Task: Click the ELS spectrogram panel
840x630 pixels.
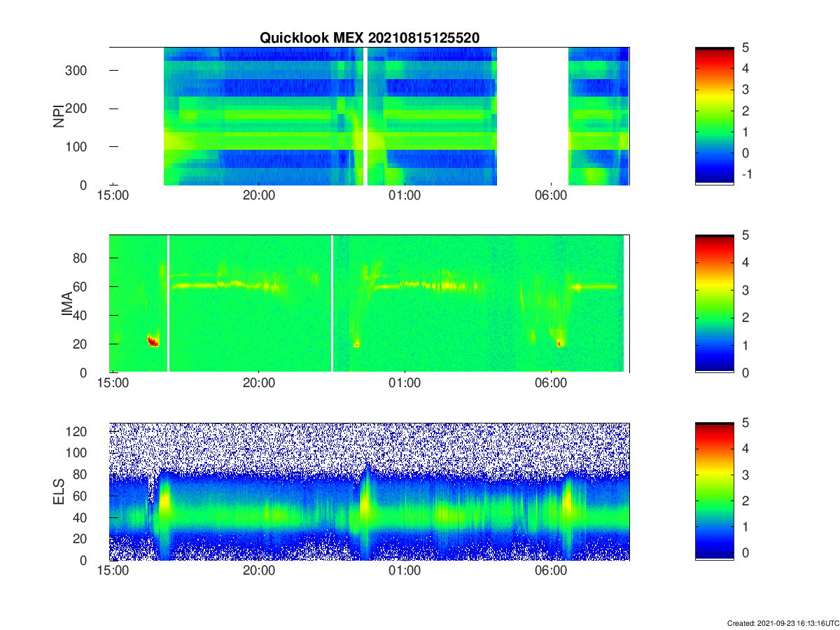Action: (x=370, y=491)
